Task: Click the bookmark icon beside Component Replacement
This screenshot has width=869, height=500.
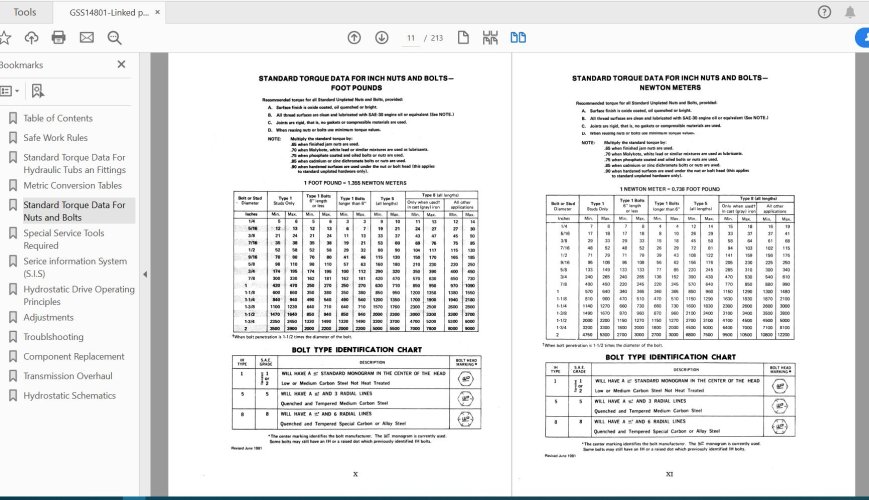Action: pos(13,356)
